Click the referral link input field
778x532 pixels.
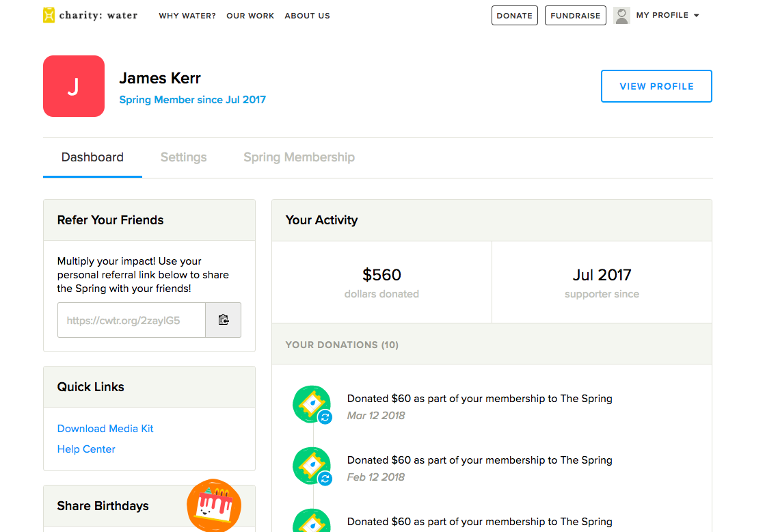[x=131, y=320]
